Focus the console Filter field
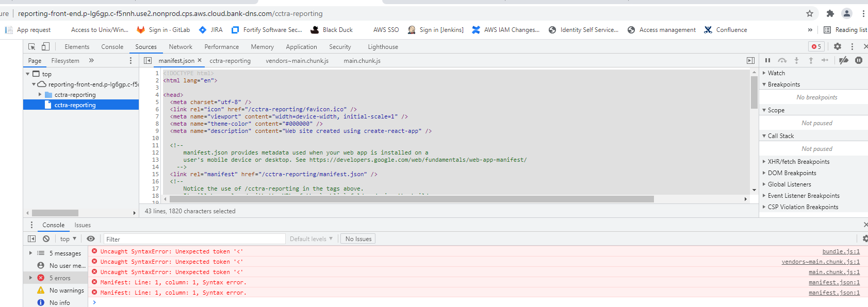 tap(194, 239)
